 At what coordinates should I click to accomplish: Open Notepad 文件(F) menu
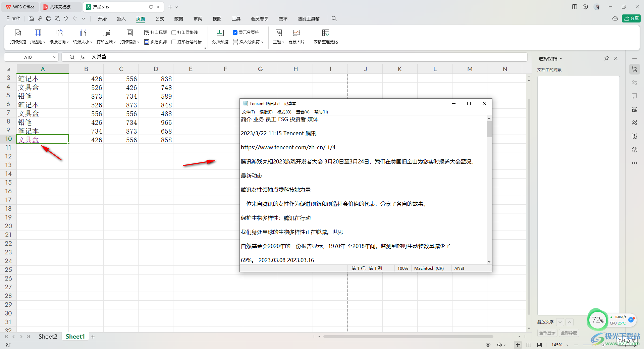[249, 112]
